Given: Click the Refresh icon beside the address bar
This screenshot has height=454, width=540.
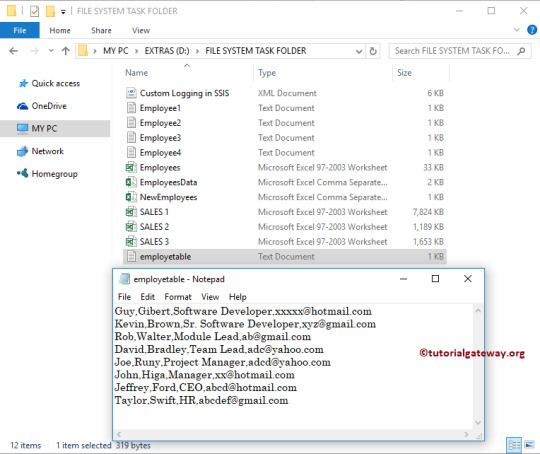Looking at the screenshot, I should pyautogui.click(x=373, y=51).
